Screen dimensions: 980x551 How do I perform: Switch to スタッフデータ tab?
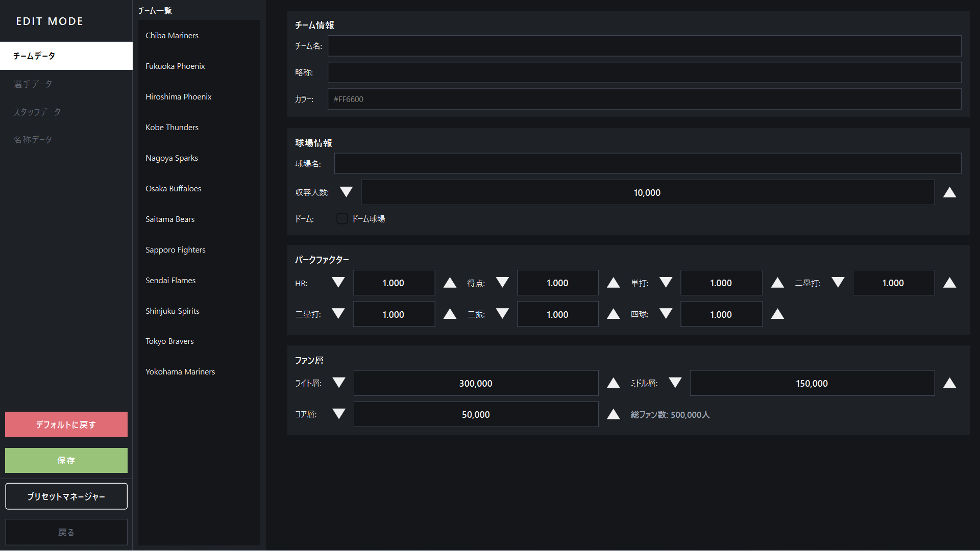[x=37, y=112]
